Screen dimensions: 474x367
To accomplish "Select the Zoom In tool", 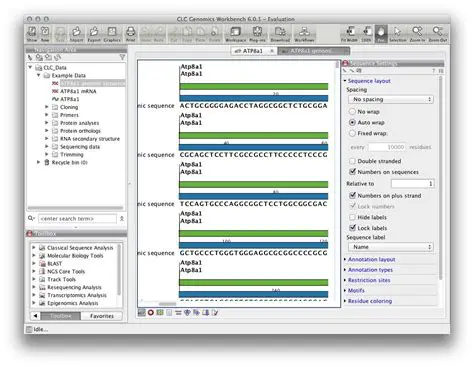I will (417, 34).
